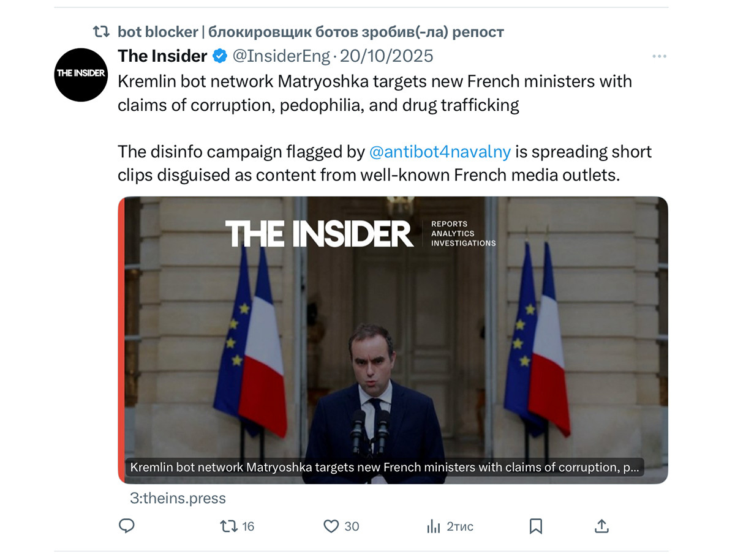This screenshot has height=560, width=735.
Task: Open the theins.press source link
Action: pos(178,498)
